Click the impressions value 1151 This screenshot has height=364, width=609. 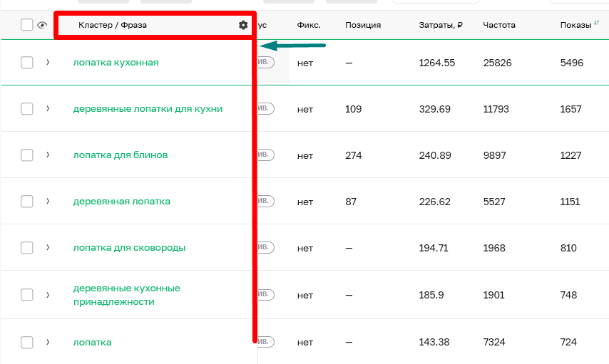[x=570, y=202]
